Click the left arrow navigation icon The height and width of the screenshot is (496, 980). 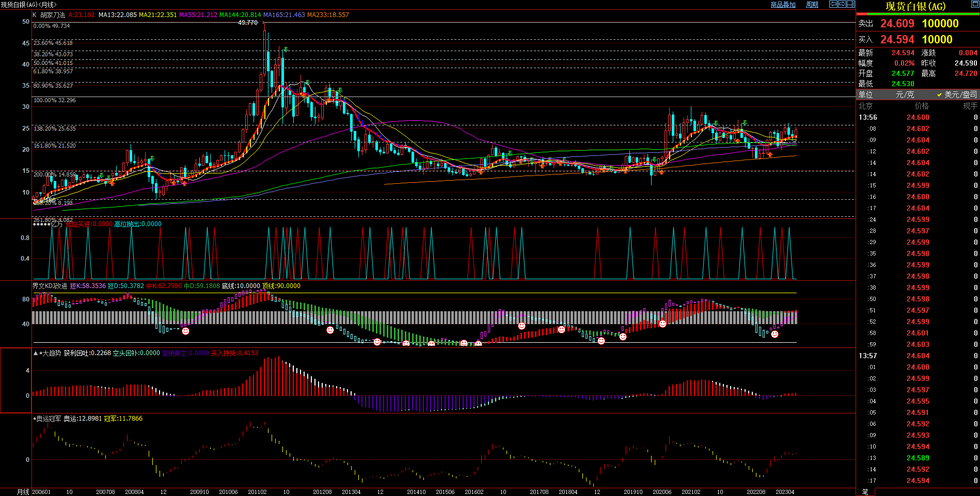point(833,4)
